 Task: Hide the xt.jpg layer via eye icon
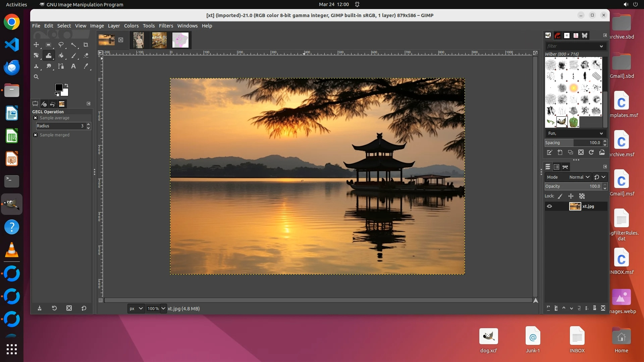(x=549, y=206)
